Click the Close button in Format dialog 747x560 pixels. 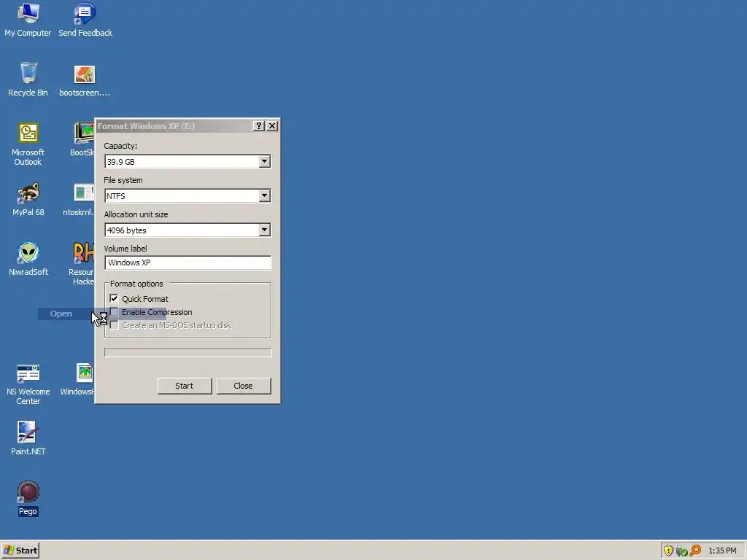244,386
